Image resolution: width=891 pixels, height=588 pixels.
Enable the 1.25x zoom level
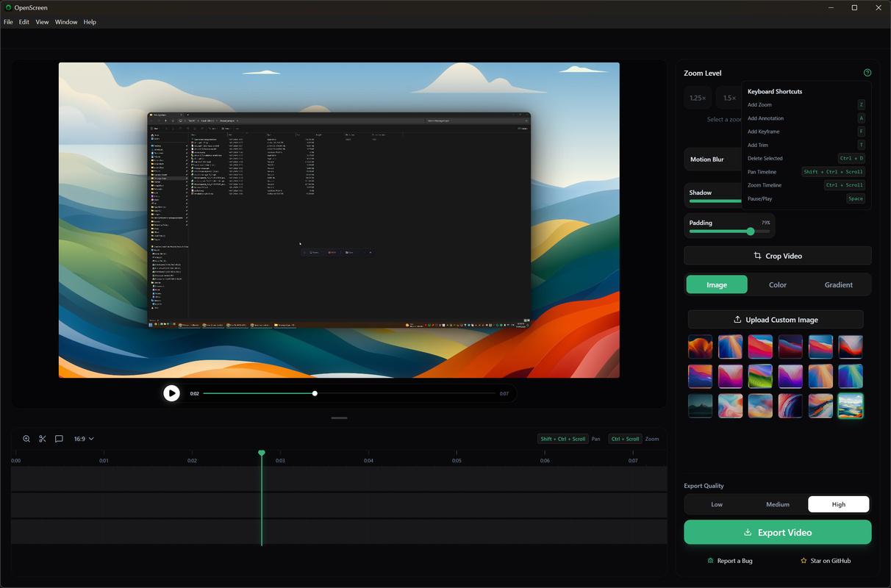pyautogui.click(x=697, y=97)
